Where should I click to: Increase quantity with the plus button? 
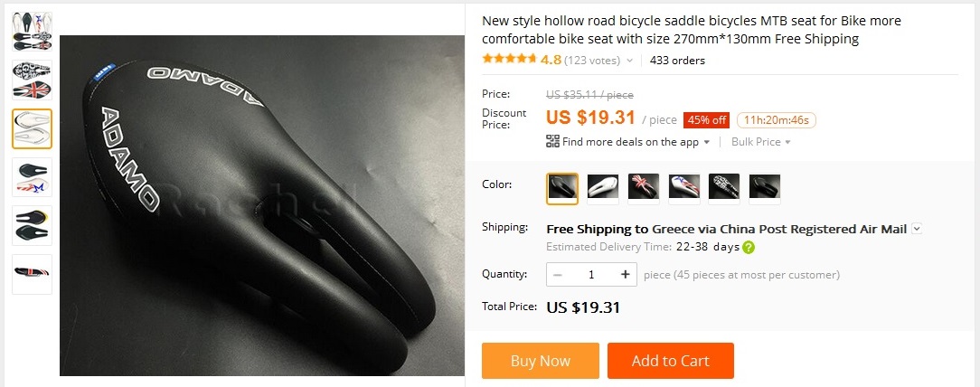625,275
